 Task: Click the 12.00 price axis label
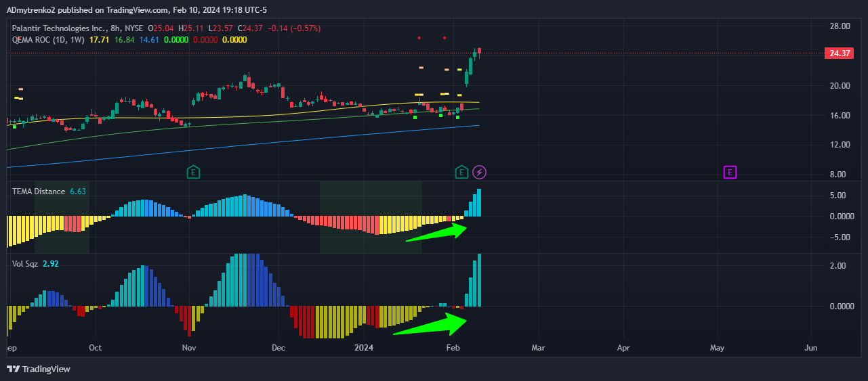pyautogui.click(x=840, y=145)
